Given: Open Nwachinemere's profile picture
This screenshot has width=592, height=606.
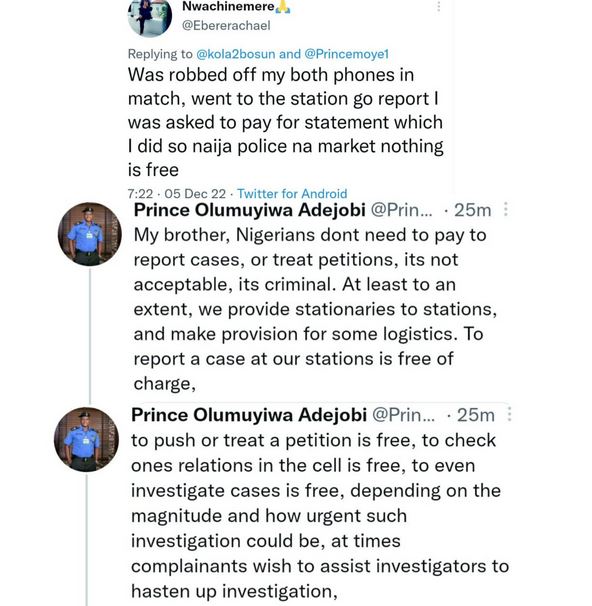Looking at the screenshot, I should pos(150,17).
